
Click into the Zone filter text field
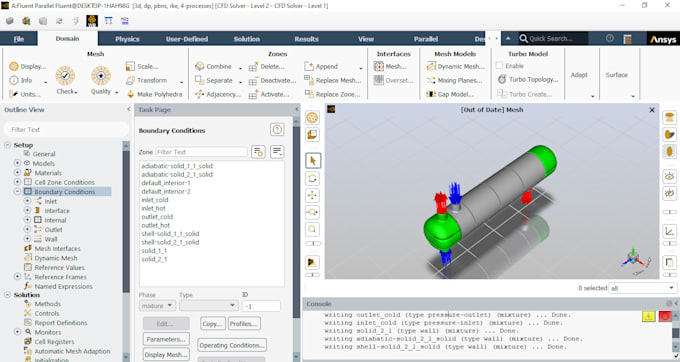point(201,152)
